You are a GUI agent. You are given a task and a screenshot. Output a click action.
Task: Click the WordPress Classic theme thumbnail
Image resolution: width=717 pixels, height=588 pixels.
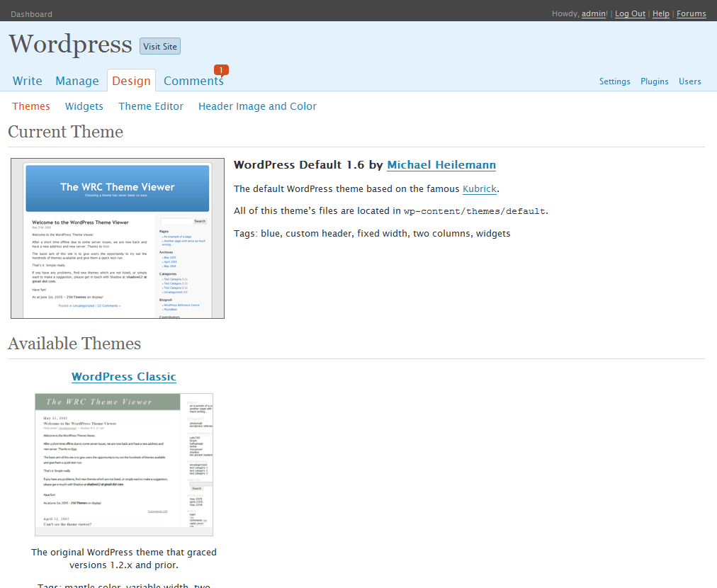(124, 465)
